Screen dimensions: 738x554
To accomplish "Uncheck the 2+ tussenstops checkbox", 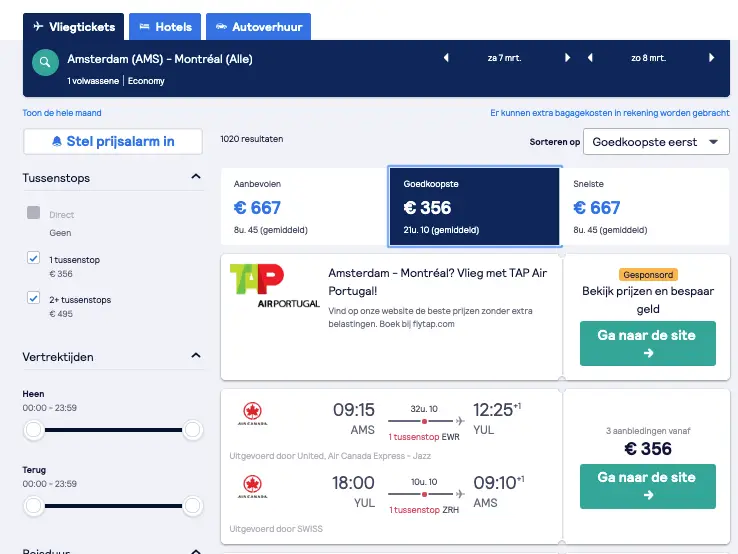I will 33,298.
